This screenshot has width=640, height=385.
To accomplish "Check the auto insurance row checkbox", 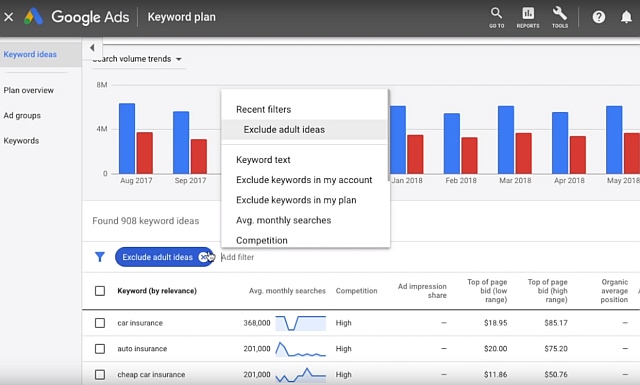I will coord(100,349).
